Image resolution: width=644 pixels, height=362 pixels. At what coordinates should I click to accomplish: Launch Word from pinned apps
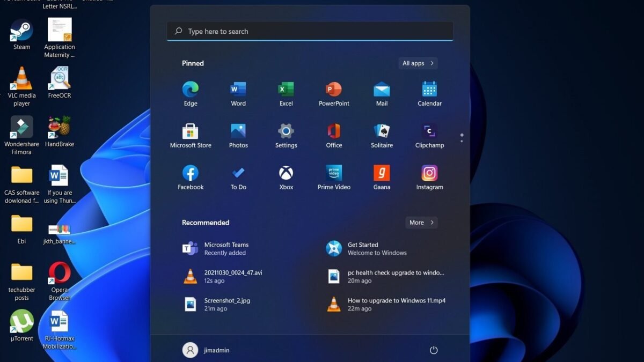click(x=238, y=94)
